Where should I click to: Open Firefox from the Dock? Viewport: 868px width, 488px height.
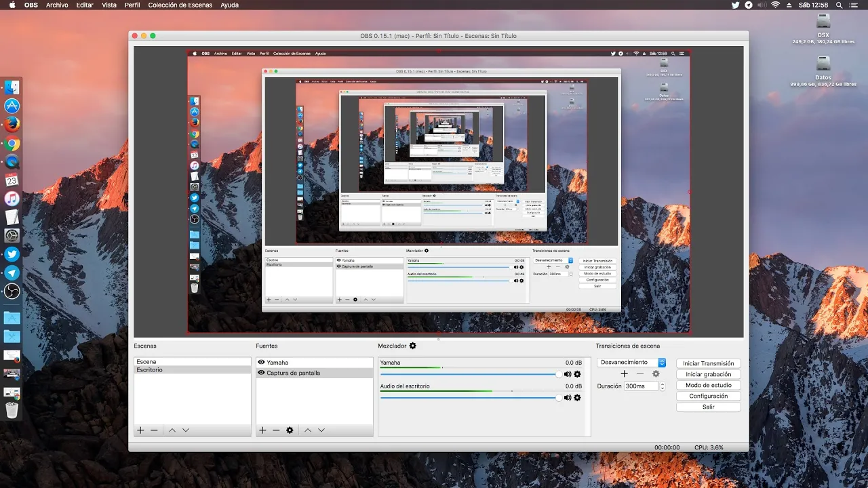pyautogui.click(x=12, y=125)
